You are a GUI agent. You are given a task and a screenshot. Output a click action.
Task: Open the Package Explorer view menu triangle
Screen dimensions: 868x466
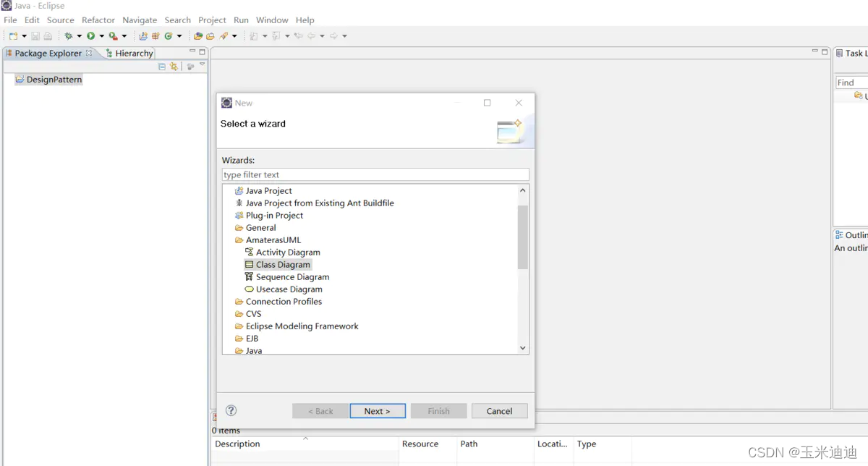click(x=203, y=65)
